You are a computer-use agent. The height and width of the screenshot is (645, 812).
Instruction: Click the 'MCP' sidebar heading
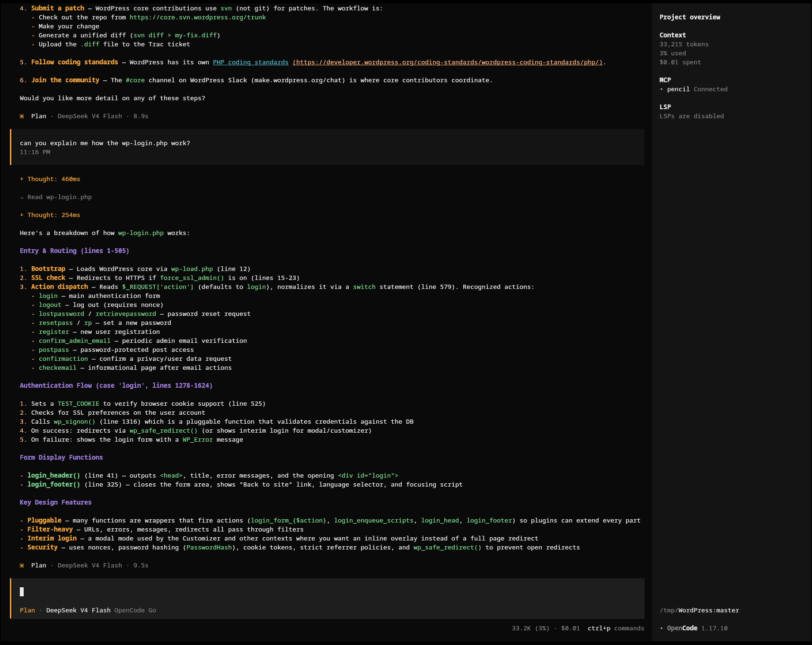pos(665,80)
